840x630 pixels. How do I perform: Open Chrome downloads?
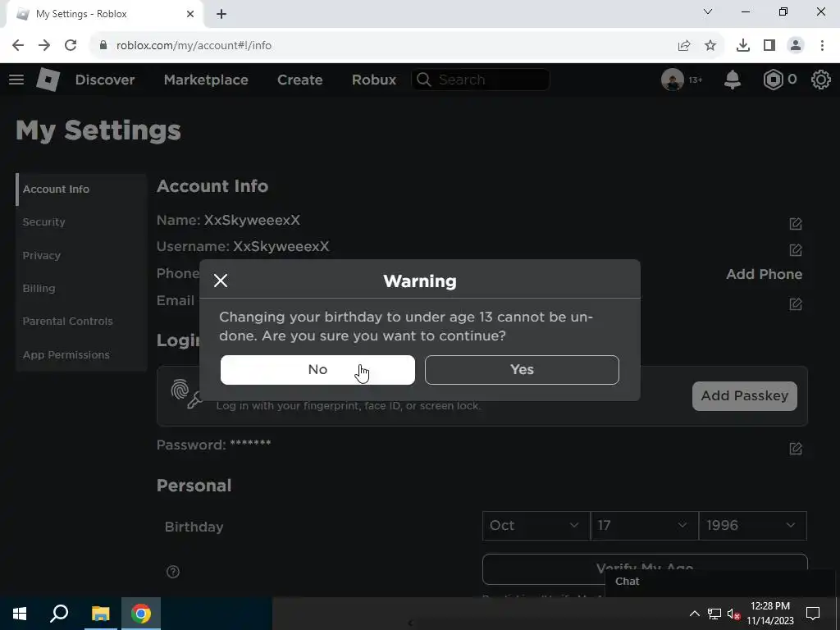[x=743, y=46]
